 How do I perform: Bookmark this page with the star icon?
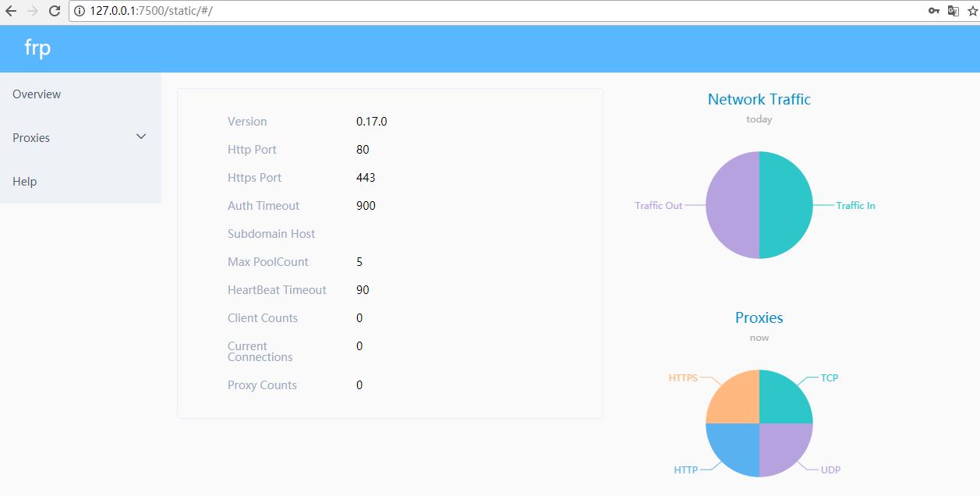click(971, 11)
